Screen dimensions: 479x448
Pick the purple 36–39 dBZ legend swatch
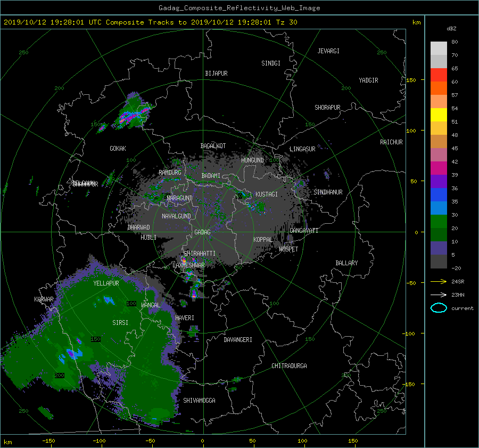(439, 181)
